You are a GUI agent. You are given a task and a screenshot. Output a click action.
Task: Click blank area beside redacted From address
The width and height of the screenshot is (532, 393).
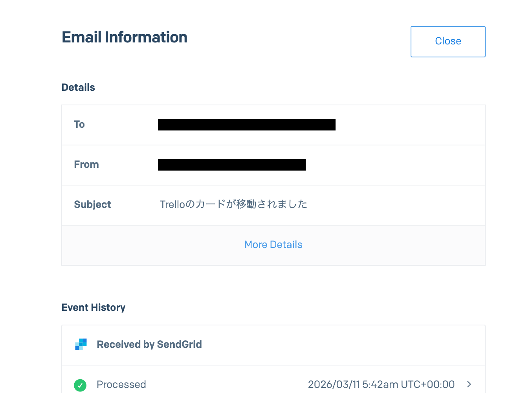tap(393, 165)
